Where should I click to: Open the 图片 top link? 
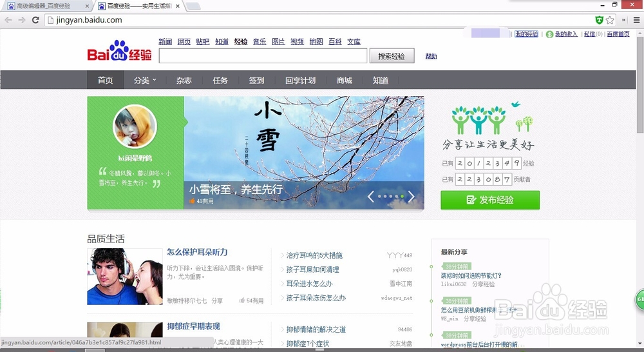[x=278, y=41]
